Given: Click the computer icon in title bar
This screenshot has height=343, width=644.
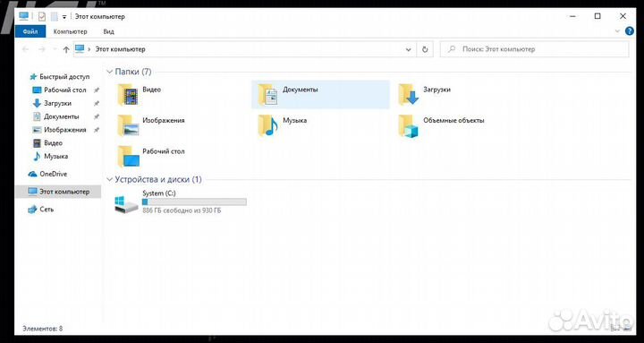Looking at the screenshot, I should 24,16.
